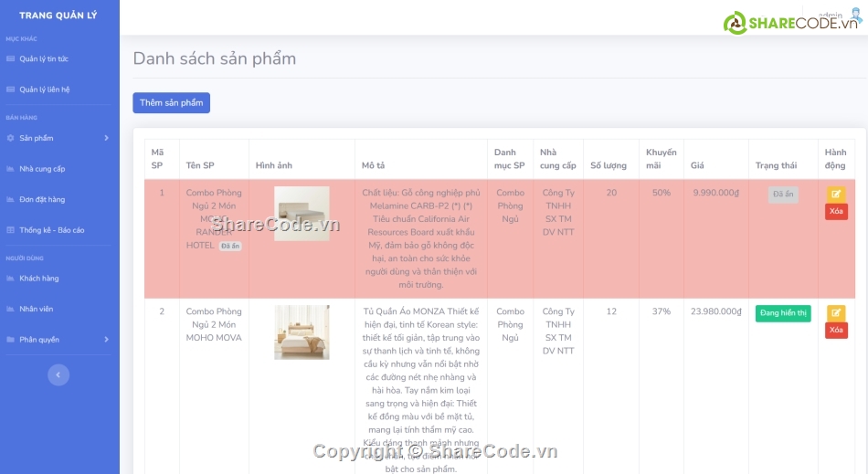The width and height of the screenshot is (868, 474).
Task: Click the Nhà cung cấp chart icon
Action: tap(10, 169)
